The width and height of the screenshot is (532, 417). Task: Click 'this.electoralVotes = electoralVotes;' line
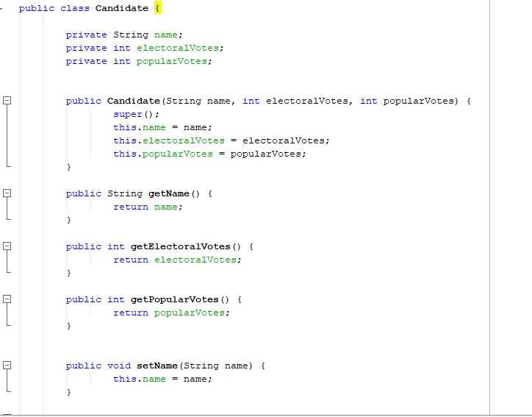(x=221, y=141)
